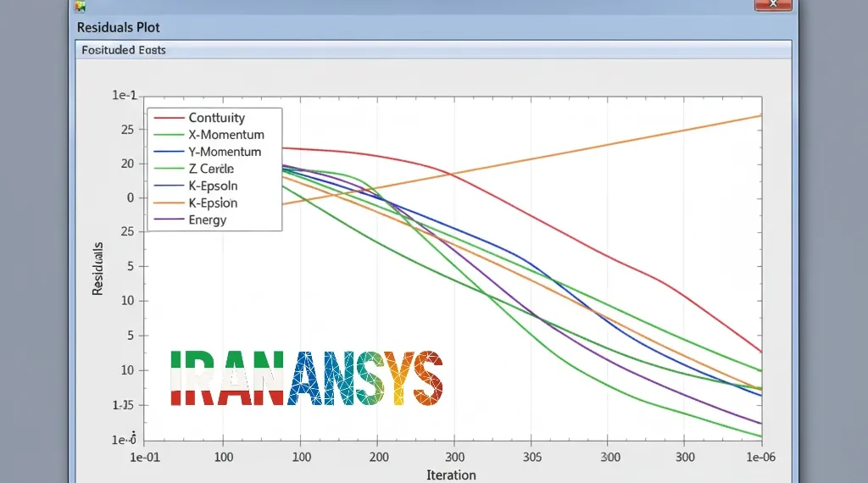Viewport: 868px width, 483px height.
Task: Click the Residuals y-axis label
Action: pyautogui.click(x=97, y=269)
